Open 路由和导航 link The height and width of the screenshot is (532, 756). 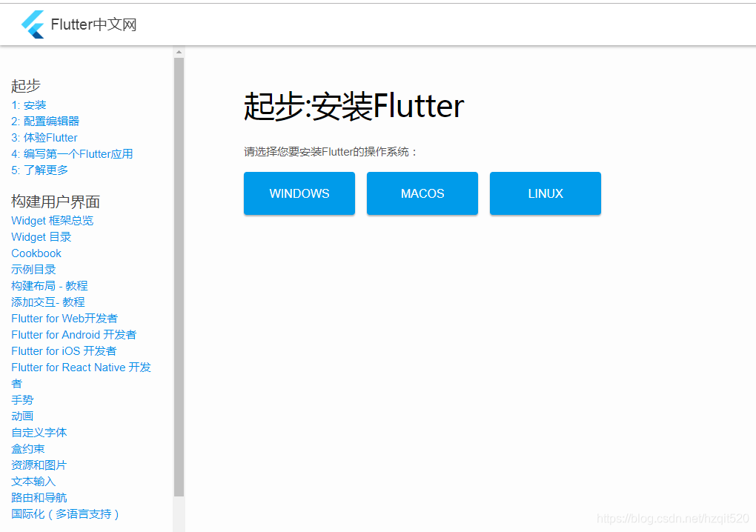pyautogui.click(x=39, y=498)
